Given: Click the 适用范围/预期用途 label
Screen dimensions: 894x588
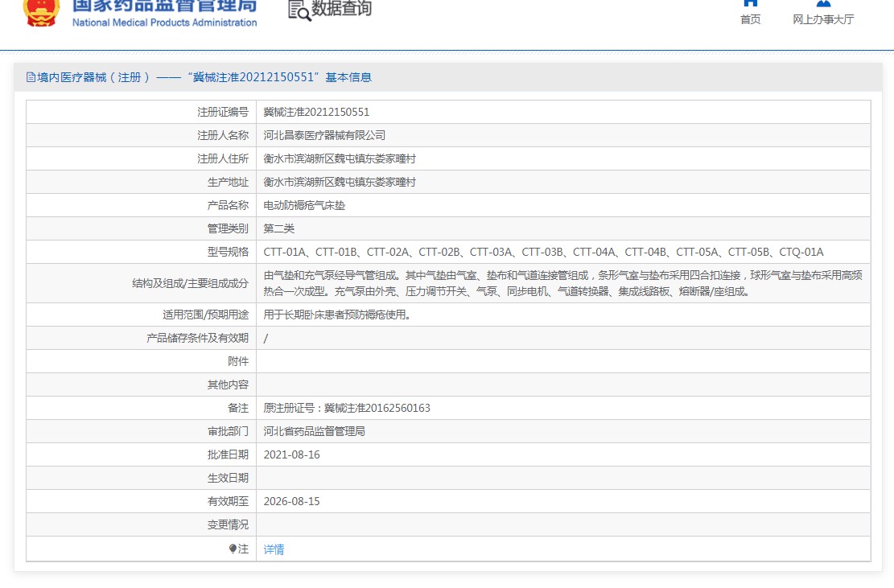Looking at the screenshot, I should (x=206, y=315).
